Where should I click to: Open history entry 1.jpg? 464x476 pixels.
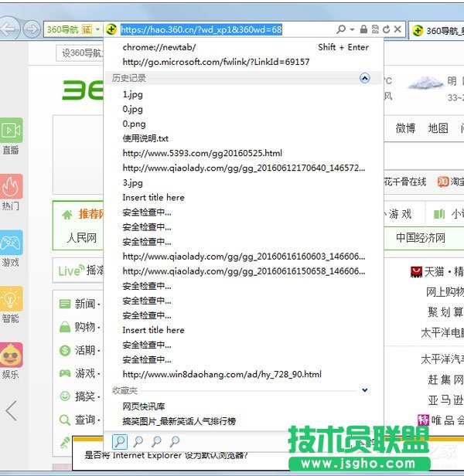click(x=132, y=95)
